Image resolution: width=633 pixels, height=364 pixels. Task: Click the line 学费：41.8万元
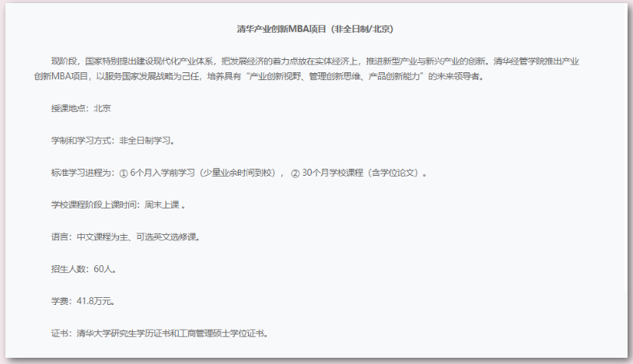[x=82, y=301]
